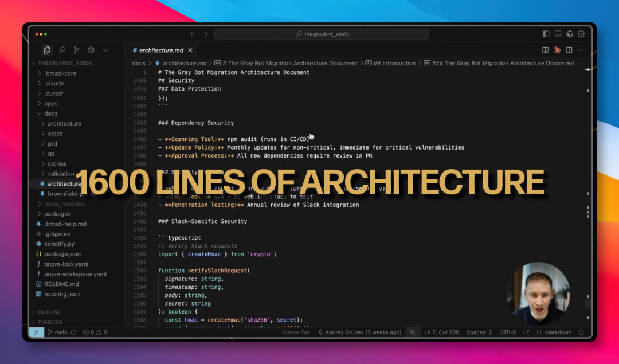Synchronize changes icon in status bar

[x=73, y=332]
